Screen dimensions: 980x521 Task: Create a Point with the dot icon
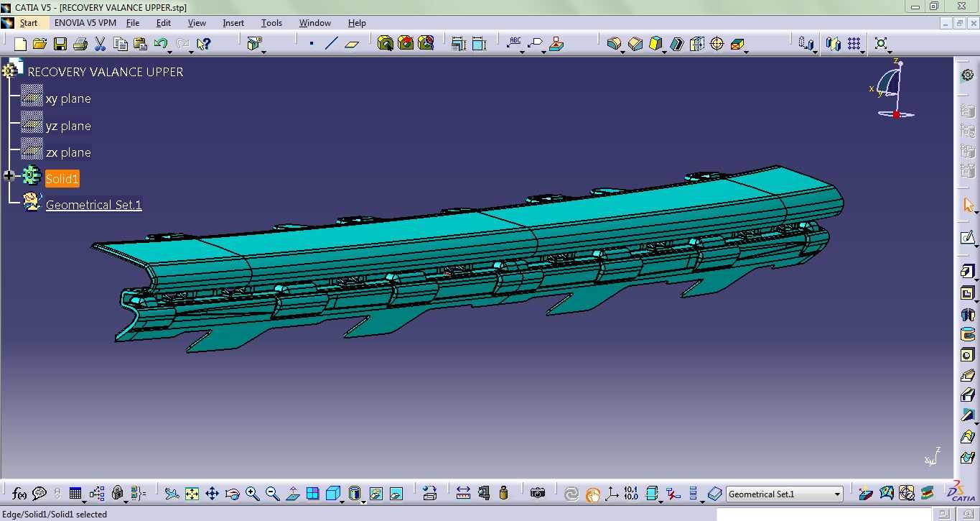click(312, 44)
